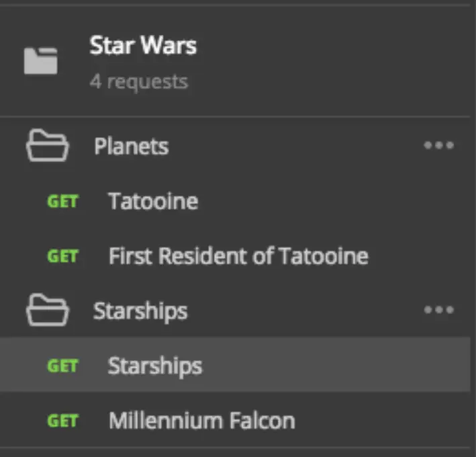Click the Star Wars collection folder icon
Viewport: 476px width, 457px height.
[x=40, y=60]
